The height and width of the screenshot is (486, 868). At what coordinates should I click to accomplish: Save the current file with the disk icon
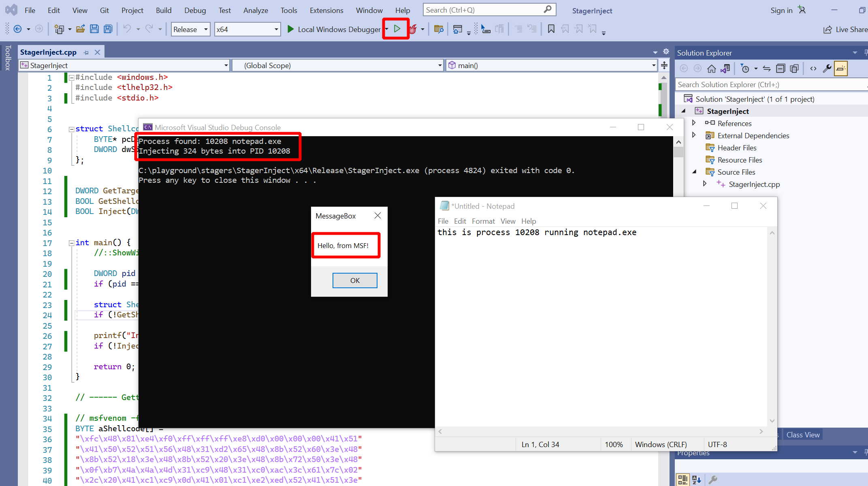click(x=94, y=29)
